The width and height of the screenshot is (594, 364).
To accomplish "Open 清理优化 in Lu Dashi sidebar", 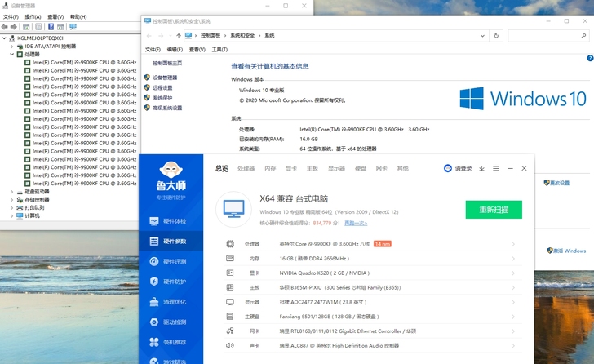I will (x=171, y=302).
